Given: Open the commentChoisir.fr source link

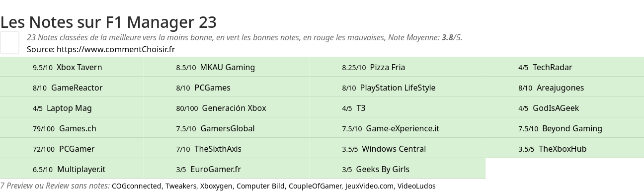Looking at the screenshot, I should (116, 49).
